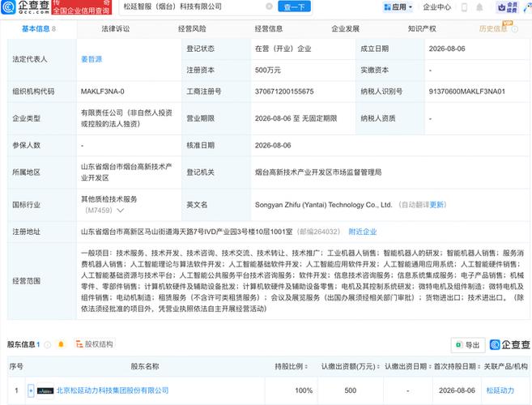Screen dimensions: 532x405
Task: Click the user avatar at the top right
Action: (528, 7)
